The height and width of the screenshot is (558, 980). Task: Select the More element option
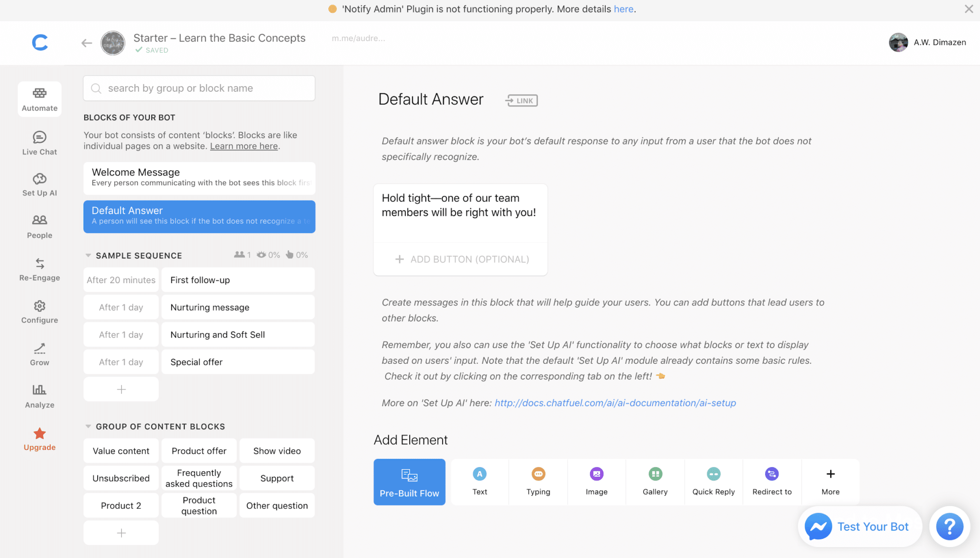tap(830, 481)
